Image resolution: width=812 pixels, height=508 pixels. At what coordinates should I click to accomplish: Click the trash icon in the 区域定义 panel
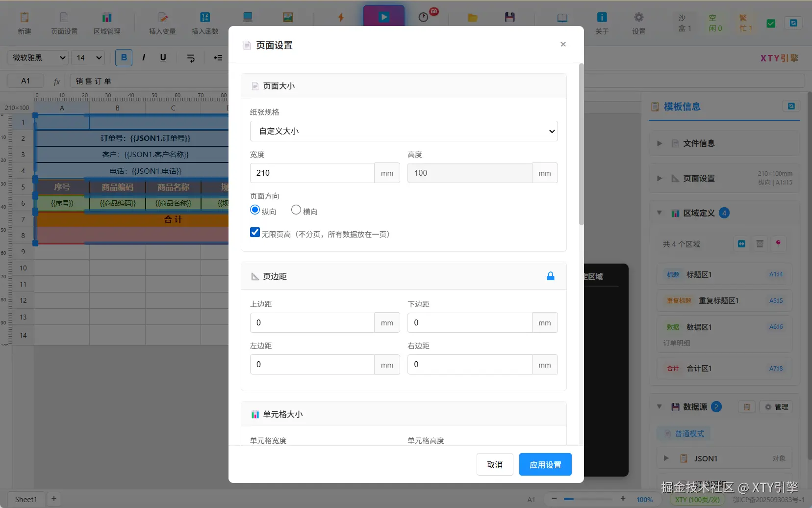click(x=760, y=244)
